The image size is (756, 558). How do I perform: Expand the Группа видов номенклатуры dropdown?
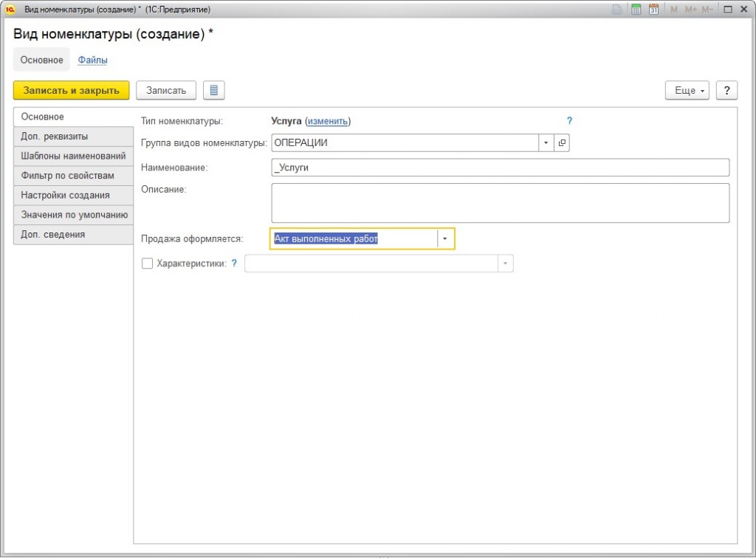546,143
